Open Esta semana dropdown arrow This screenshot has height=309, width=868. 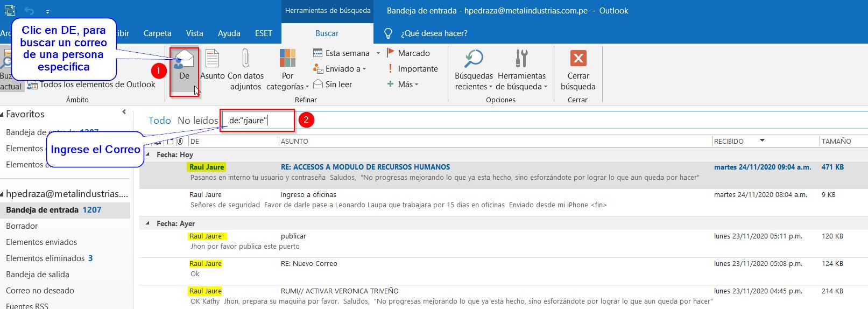tap(378, 53)
